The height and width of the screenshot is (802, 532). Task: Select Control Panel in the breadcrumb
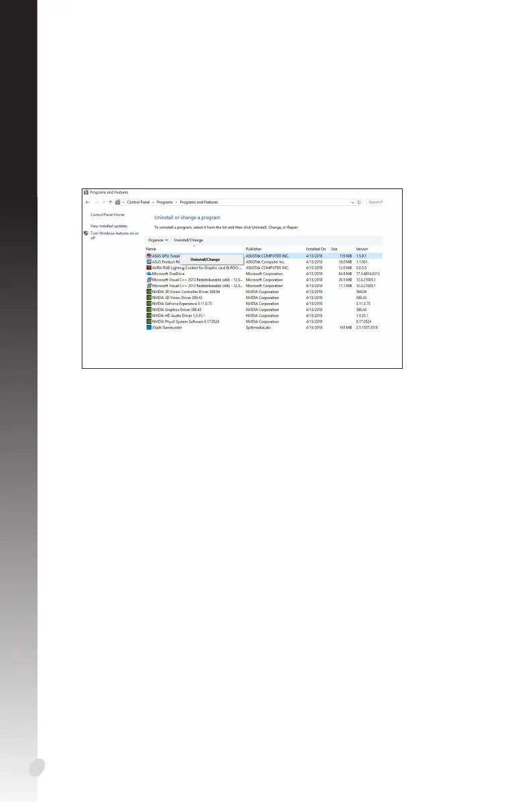[x=139, y=203]
